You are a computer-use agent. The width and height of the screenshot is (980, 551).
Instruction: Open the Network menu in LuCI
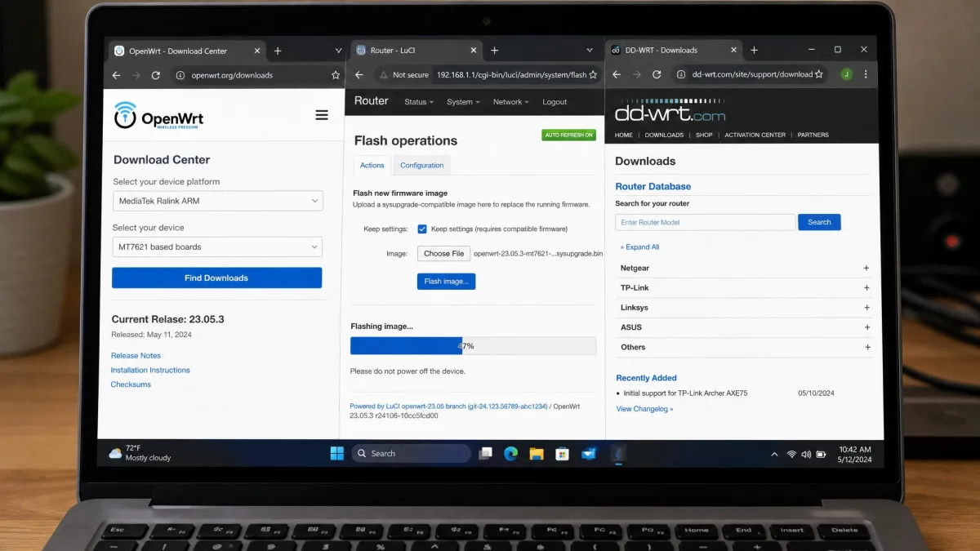pos(510,102)
